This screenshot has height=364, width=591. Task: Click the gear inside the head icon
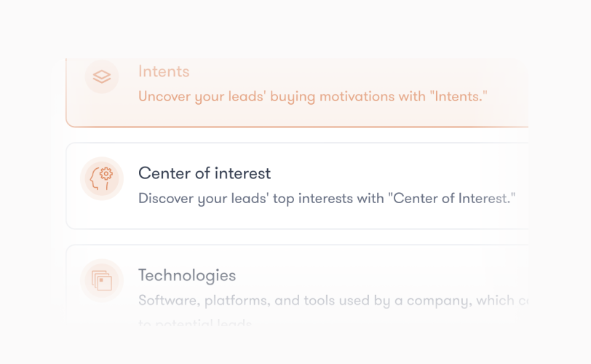pos(106,173)
